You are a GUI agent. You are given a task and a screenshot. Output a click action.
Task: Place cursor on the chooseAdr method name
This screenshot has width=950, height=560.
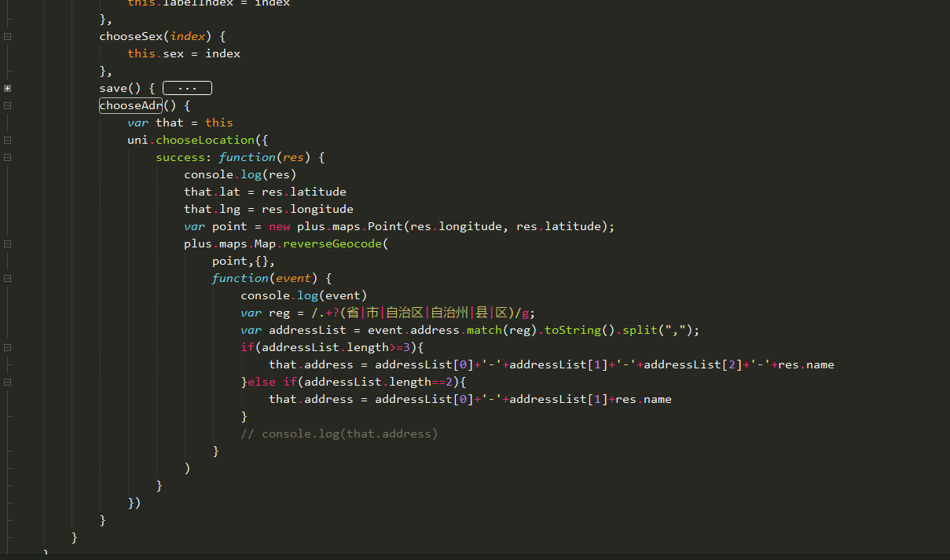coord(130,105)
